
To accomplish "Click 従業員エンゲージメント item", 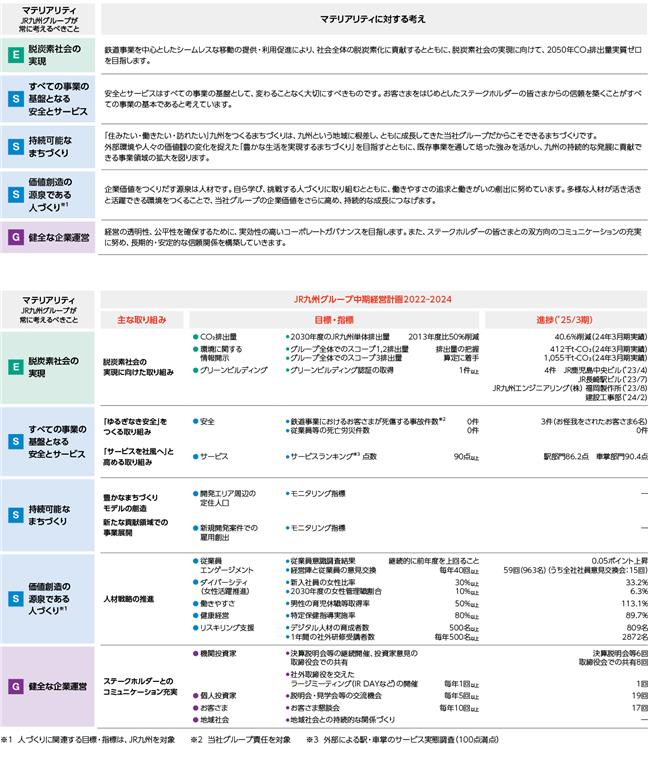I will tap(223, 565).
